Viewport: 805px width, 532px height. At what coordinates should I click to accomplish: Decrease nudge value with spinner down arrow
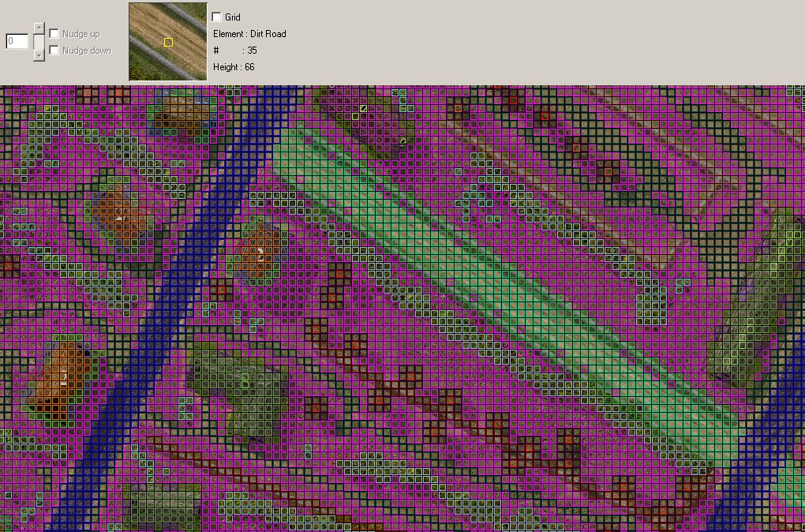(39, 55)
